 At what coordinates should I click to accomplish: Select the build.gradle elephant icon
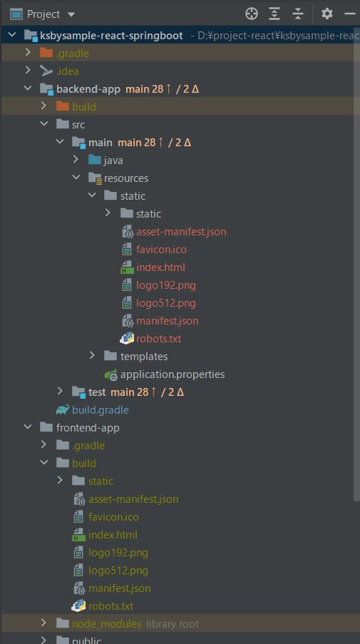(x=63, y=409)
